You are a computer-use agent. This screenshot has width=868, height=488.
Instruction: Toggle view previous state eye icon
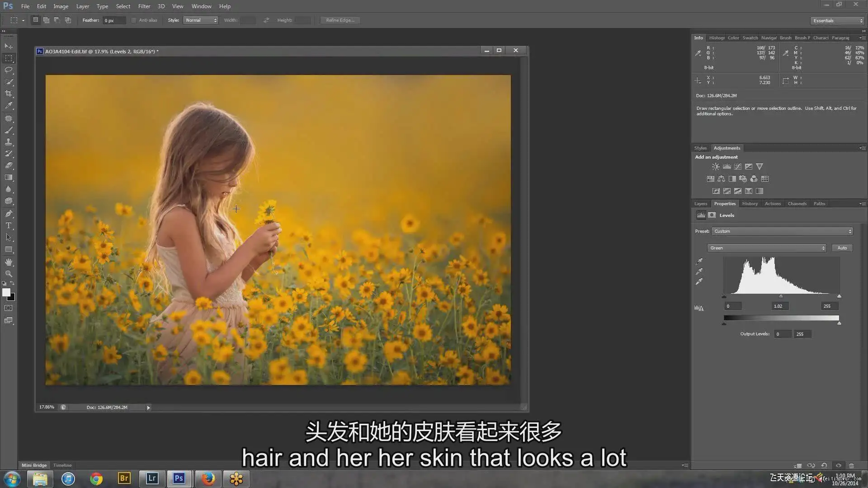click(811, 465)
